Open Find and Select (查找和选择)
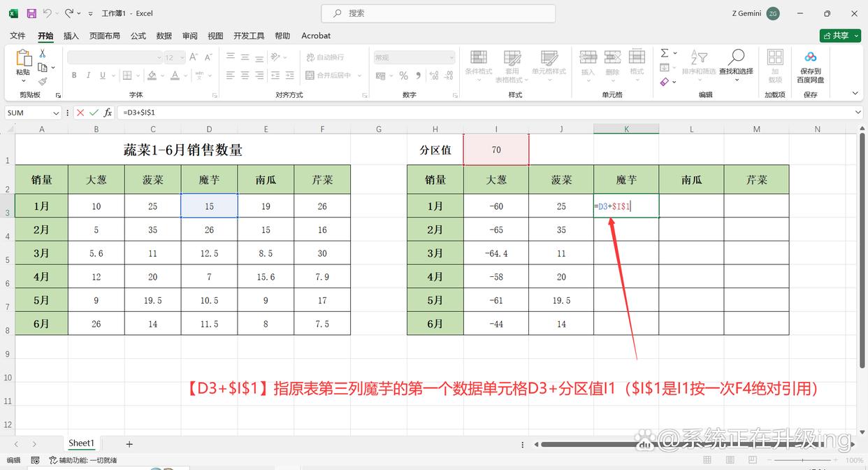 (x=736, y=65)
